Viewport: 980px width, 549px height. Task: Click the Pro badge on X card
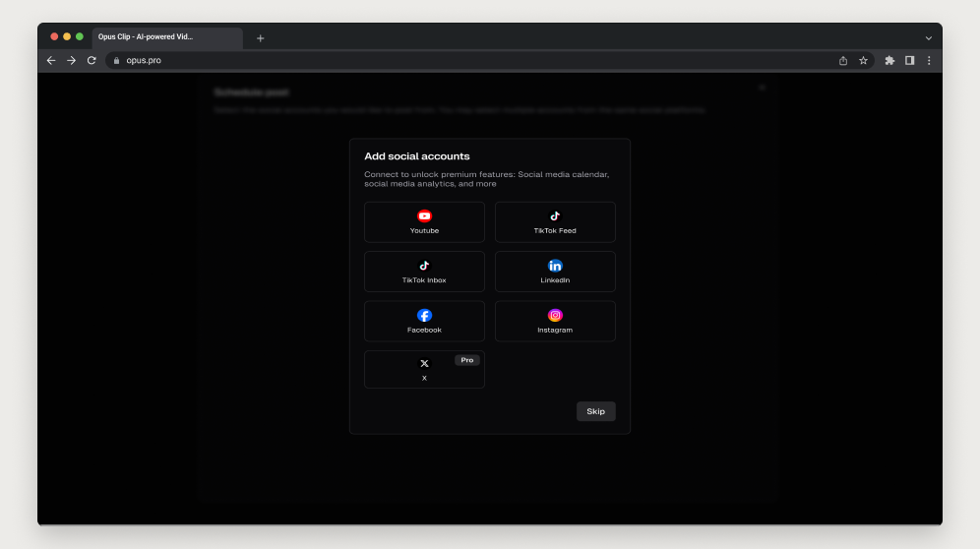[x=466, y=360]
